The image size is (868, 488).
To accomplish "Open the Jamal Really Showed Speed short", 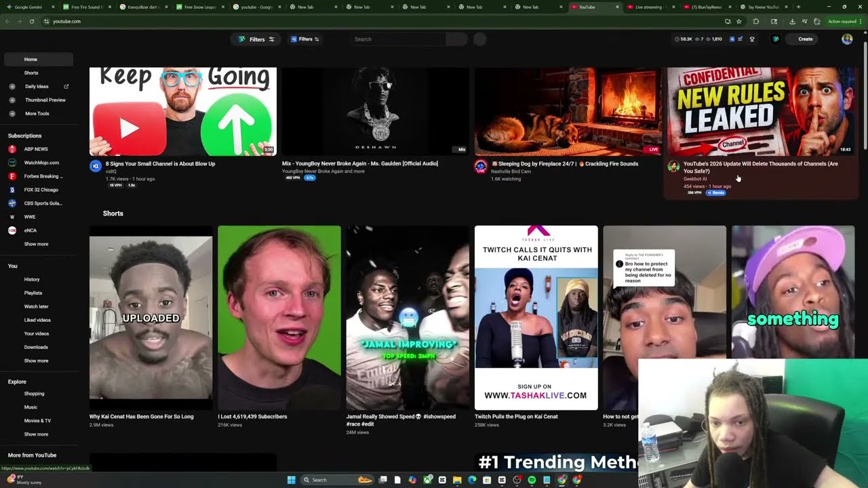I will tap(408, 318).
